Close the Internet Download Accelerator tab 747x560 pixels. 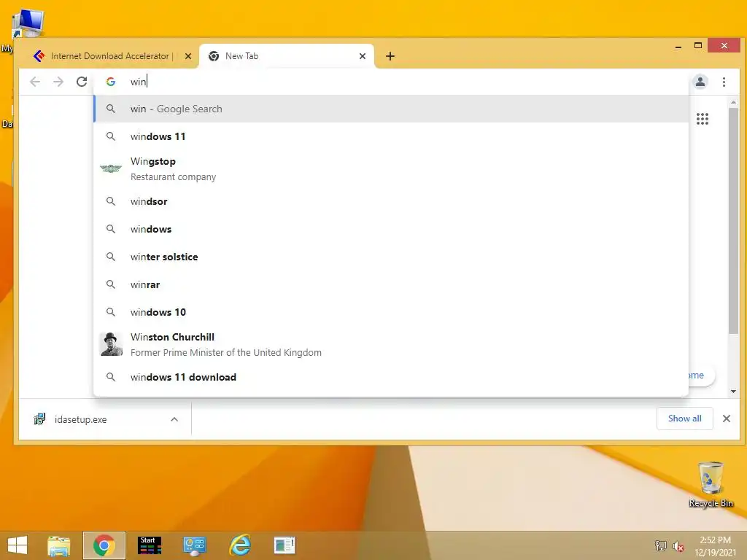pyautogui.click(x=187, y=56)
